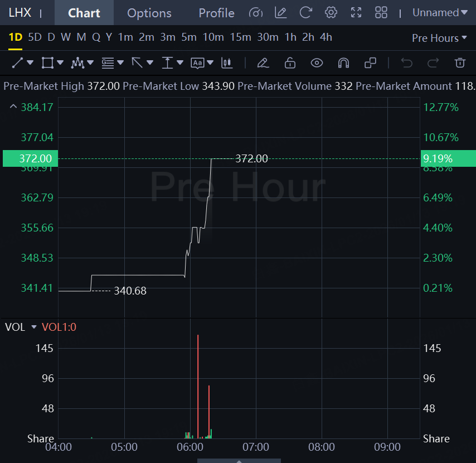Image resolution: width=476 pixels, height=463 pixels.
Task: Click the candlestick chart type icon
Action: coord(227,63)
